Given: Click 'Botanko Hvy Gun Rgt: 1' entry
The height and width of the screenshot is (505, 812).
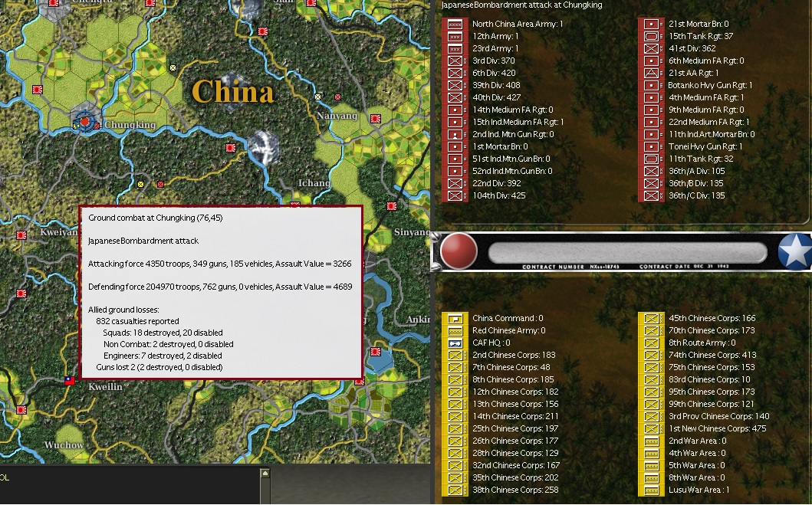Looking at the screenshot, I should tap(710, 85).
